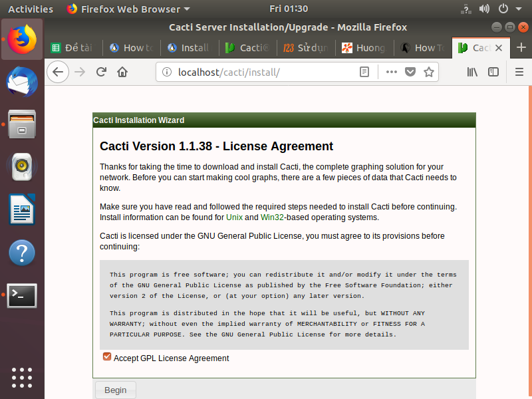Close the Firefox window
Image resolution: width=532 pixels, height=399 pixels.
pos(523,27)
